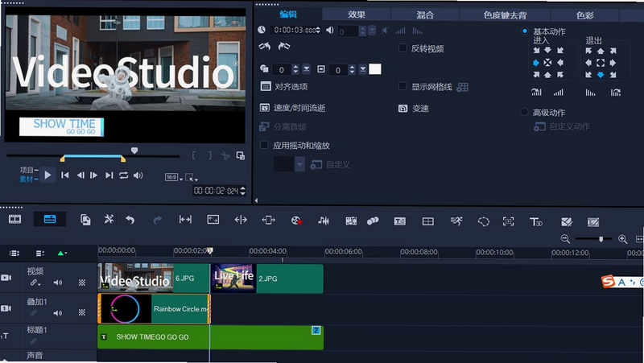
Task: Select the Rainbow Circle overlay clip
Action: click(x=154, y=309)
